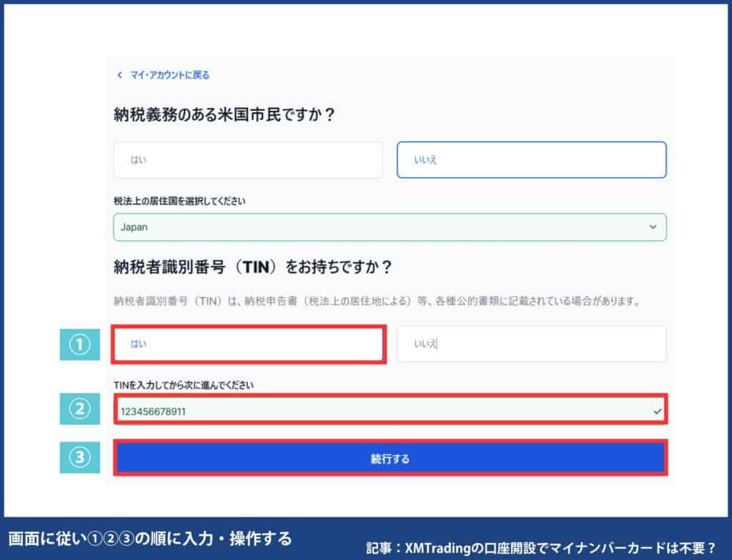Go back to マイ・アカウントに戻る link

pyautogui.click(x=169, y=75)
